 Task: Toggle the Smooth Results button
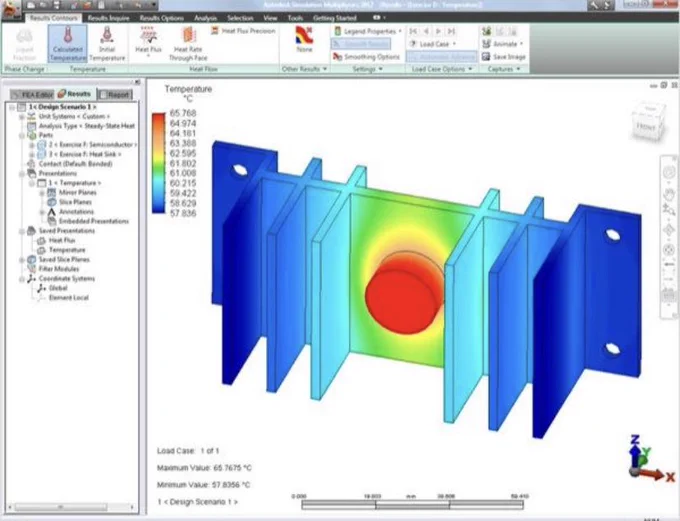pyautogui.click(x=361, y=44)
